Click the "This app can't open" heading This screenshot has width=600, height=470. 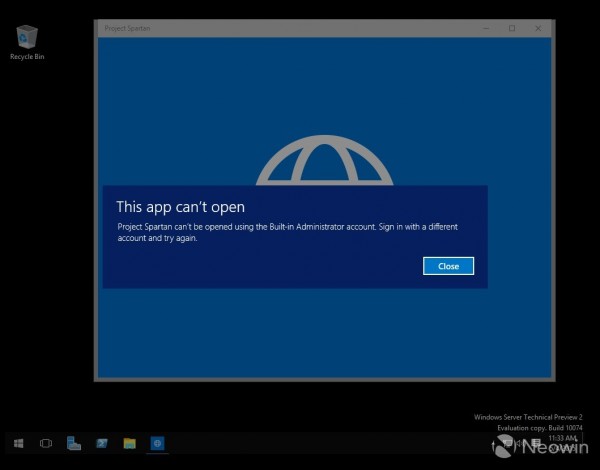[180, 207]
